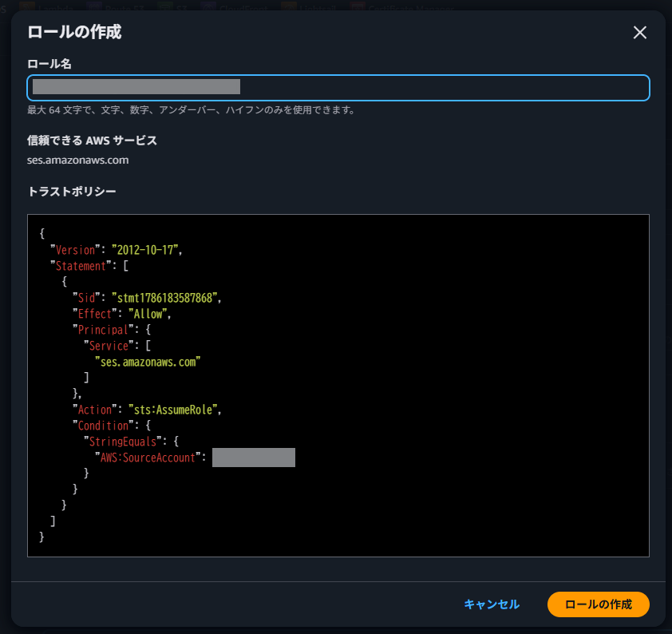Click the キャンセル button

[492, 604]
